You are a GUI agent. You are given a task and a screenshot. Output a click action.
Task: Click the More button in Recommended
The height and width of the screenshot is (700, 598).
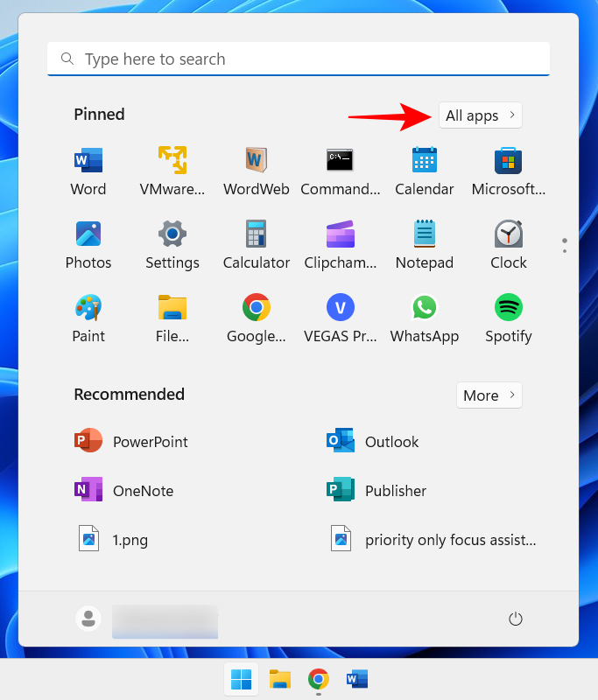[489, 395]
